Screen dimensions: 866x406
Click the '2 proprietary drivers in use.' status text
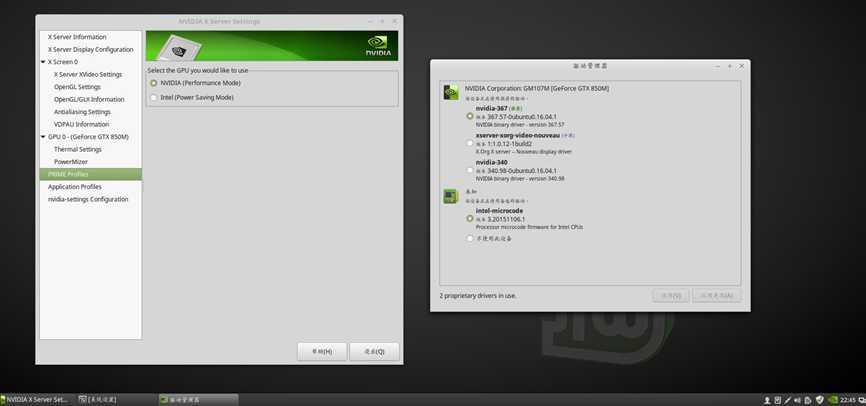pyautogui.click(x=478, y=296)
